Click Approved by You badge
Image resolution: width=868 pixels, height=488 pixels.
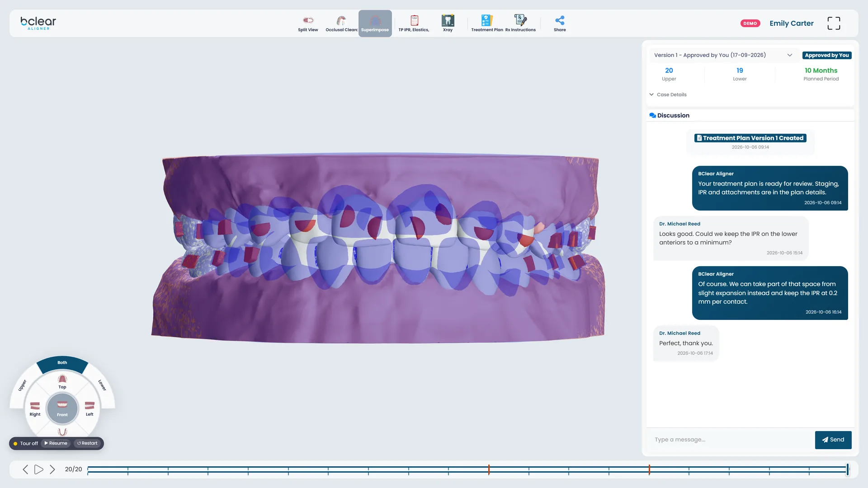(x=827, y=55)
